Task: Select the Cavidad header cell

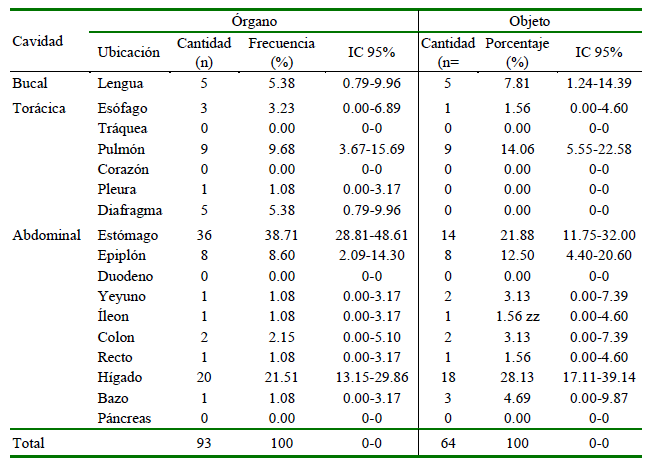Action: [x=38, y=41]
